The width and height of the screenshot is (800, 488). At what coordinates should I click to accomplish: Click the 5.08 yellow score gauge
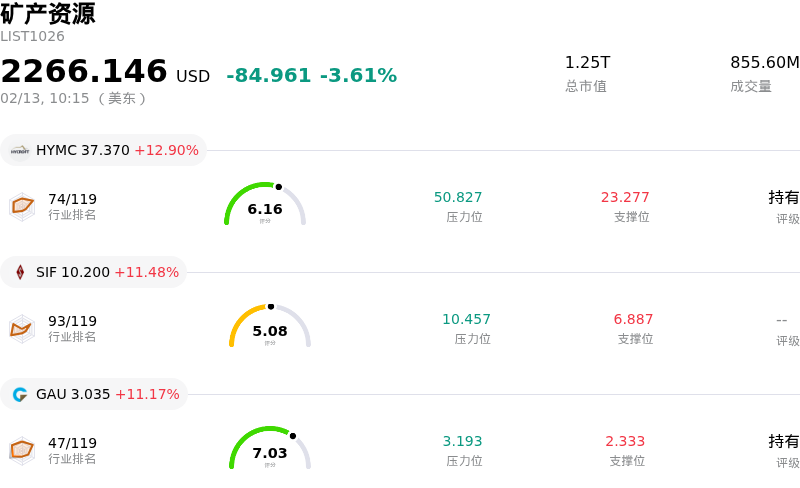(270, 326)
